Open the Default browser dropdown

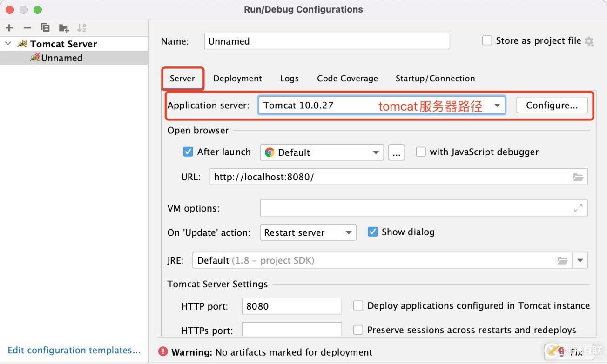tap(322, 152)
